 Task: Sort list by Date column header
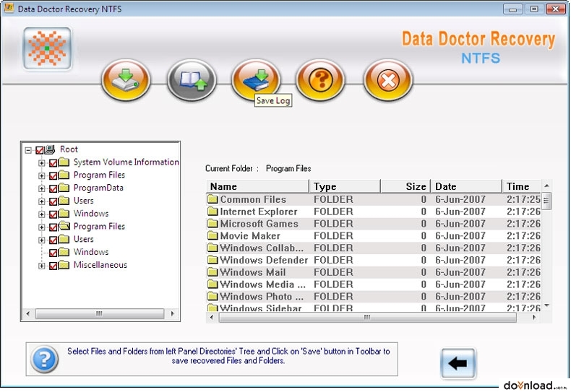[x=466, y=186]
